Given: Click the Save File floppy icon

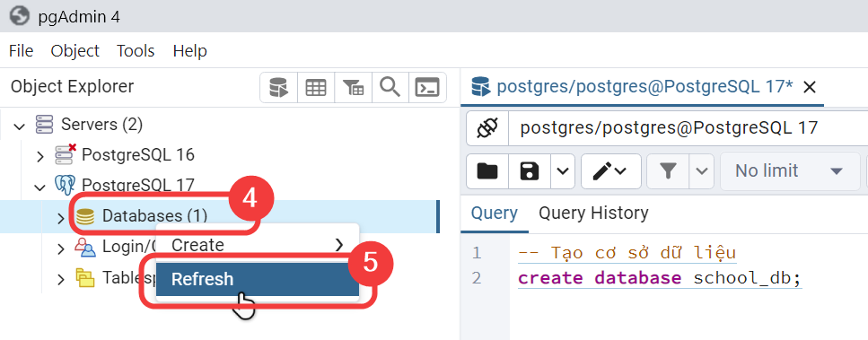Looking at the screenshot, I should (530, 171).
